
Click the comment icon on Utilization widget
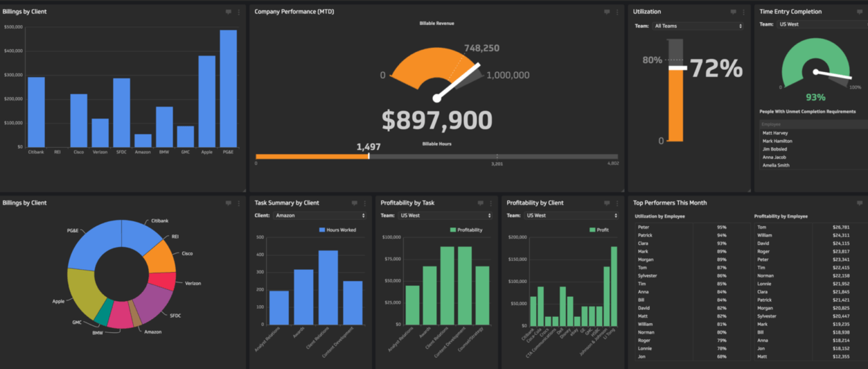click(x=733, y=12)
